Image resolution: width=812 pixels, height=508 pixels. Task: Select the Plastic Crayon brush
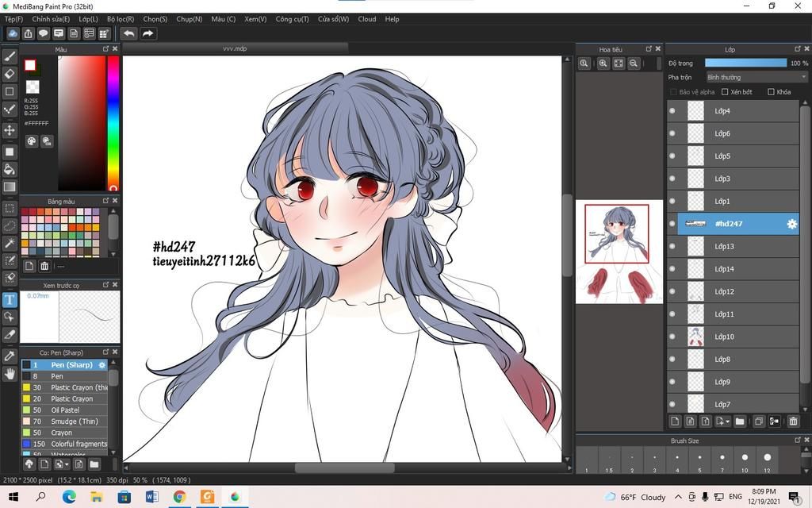64,399
